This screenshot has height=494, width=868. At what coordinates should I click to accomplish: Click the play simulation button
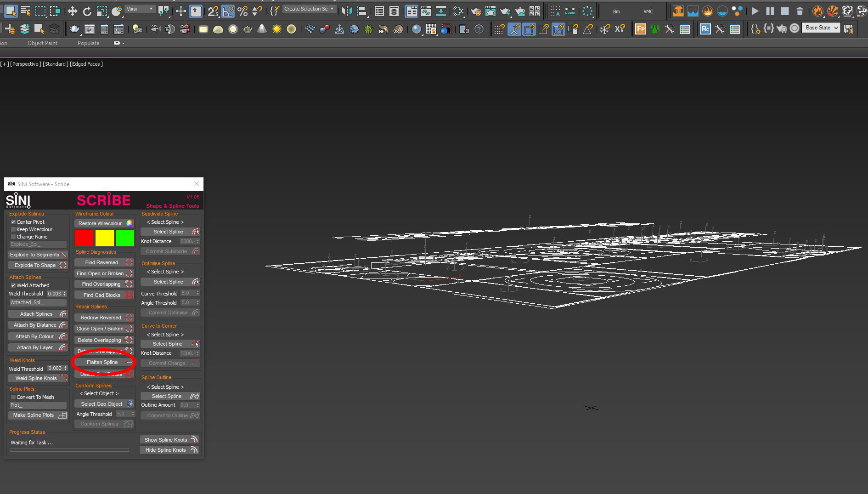click(x=755, y=11)
